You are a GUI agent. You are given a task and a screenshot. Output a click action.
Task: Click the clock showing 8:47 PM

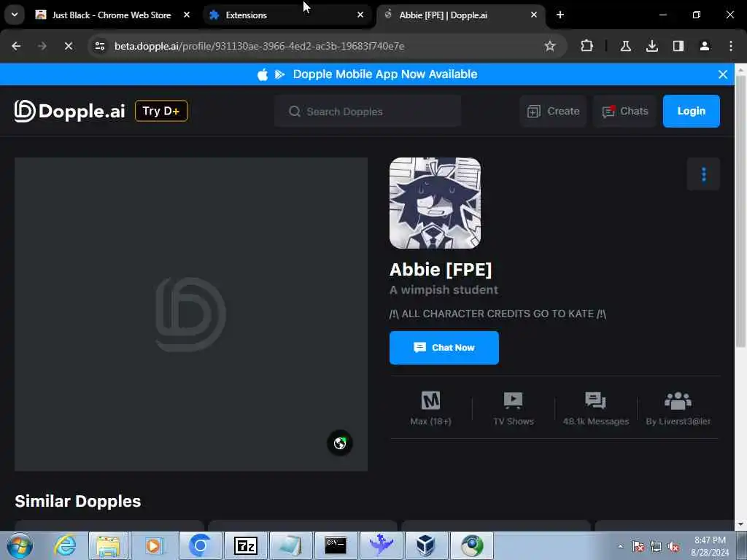pos(710,540)
